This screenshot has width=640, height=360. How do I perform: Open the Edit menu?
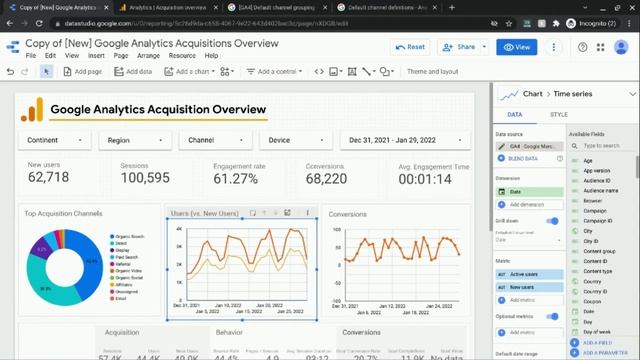pyautogui.click(x=50, y=56)
